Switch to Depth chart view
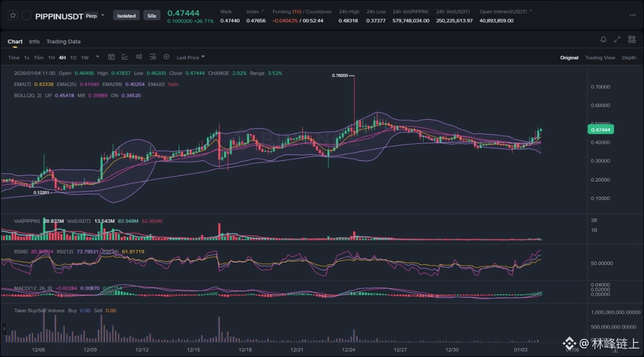The width and height of the screenshot is (644, 357). tap(629, 57)
